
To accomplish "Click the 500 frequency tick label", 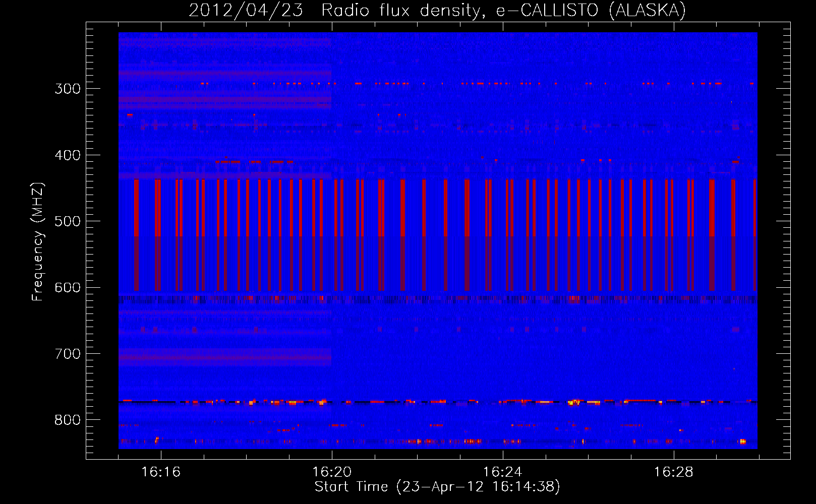I will 68,221.
